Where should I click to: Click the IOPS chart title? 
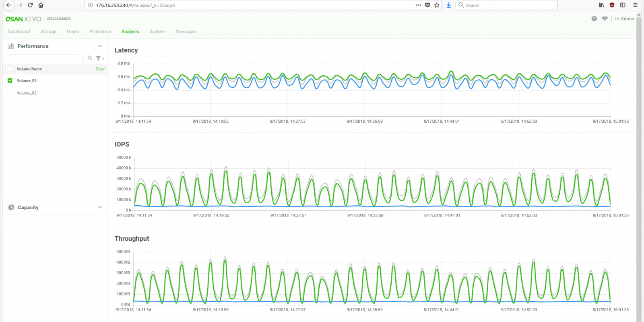tap(122, 144)
